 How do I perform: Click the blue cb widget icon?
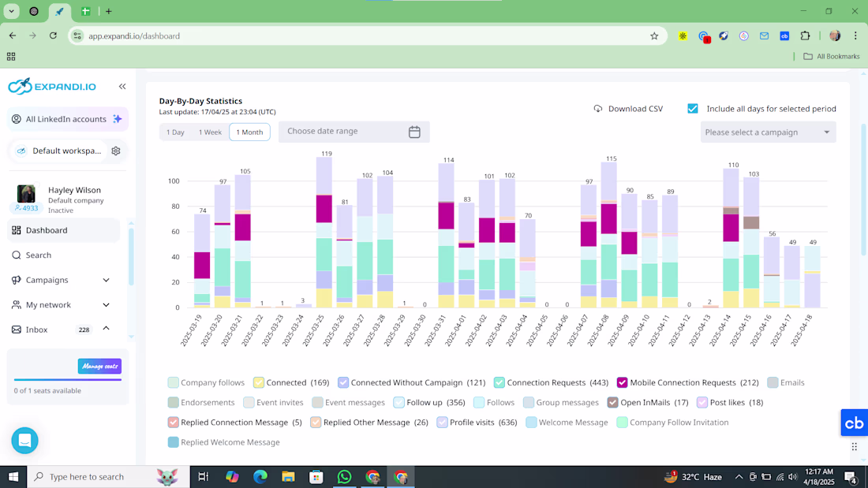point(854,423)
